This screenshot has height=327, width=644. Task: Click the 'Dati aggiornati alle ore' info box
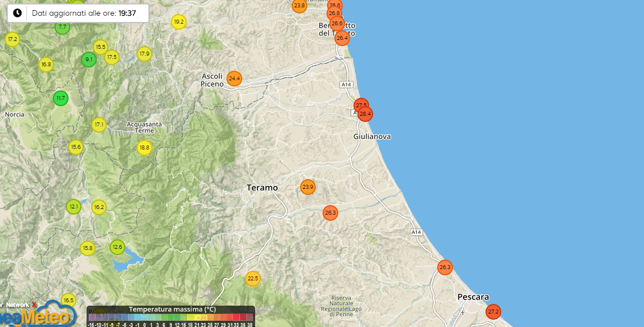[x=79, y=13]
